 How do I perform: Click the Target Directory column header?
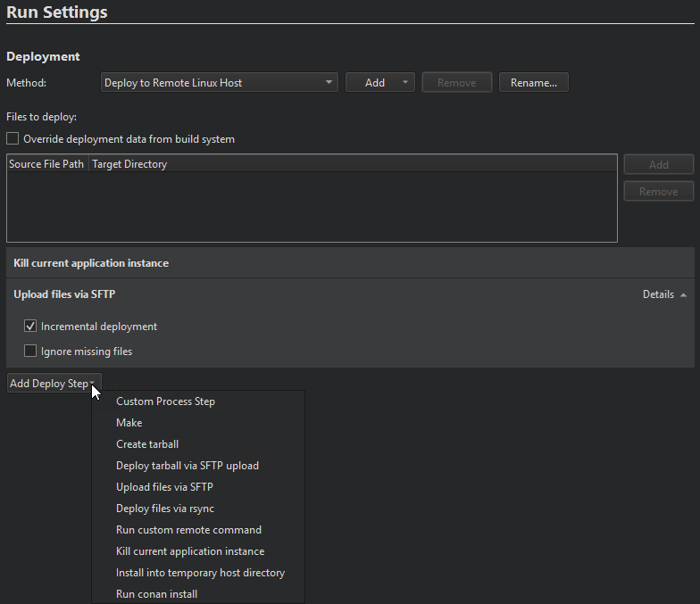129,164
